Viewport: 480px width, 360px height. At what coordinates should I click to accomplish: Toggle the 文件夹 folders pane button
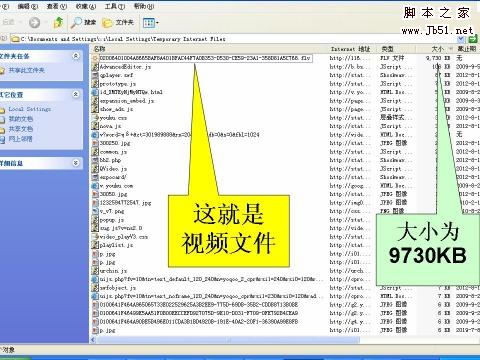[118, 23]
